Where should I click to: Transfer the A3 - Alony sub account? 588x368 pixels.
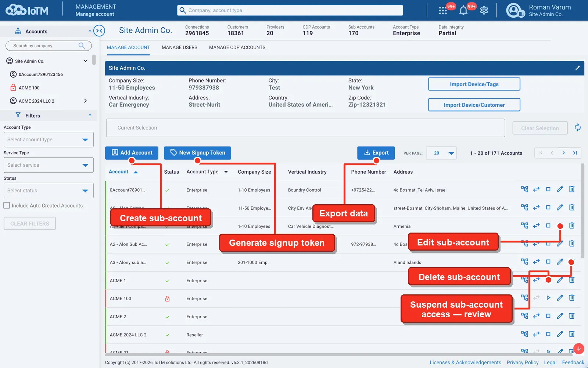point(536,262)
